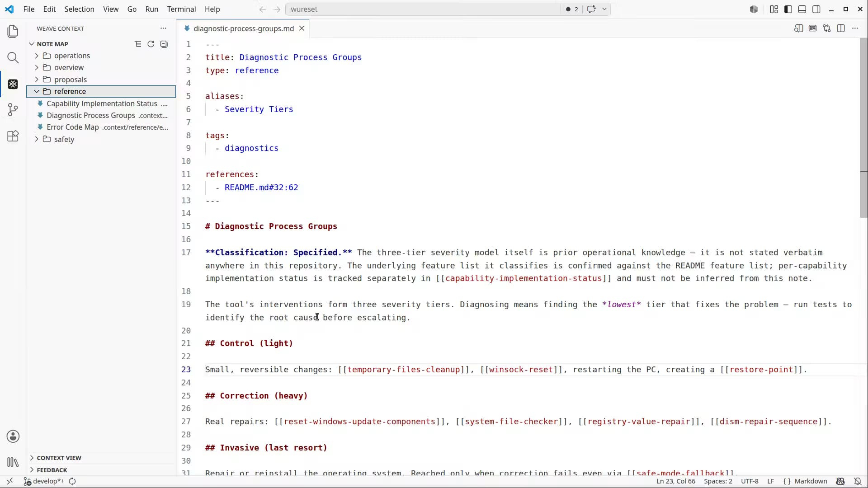
Task: Change end of line sequence LF
Action: coord(771,481)
